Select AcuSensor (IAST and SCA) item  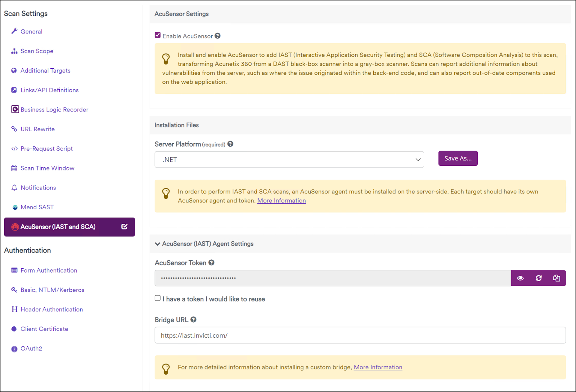[x=69, y=227]
